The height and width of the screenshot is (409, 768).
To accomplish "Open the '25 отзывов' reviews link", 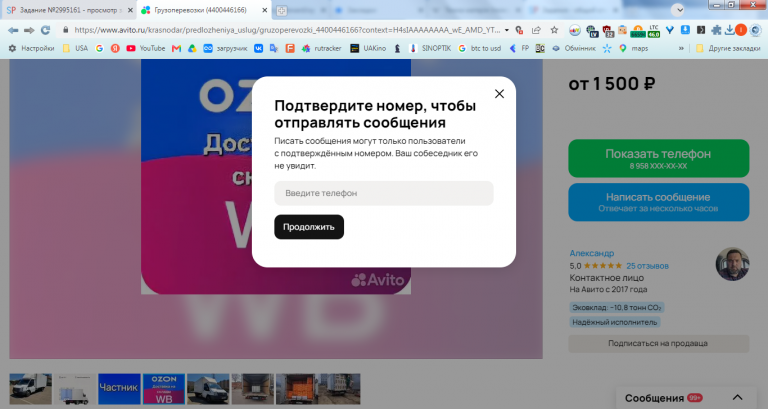I will click(647, 266).
